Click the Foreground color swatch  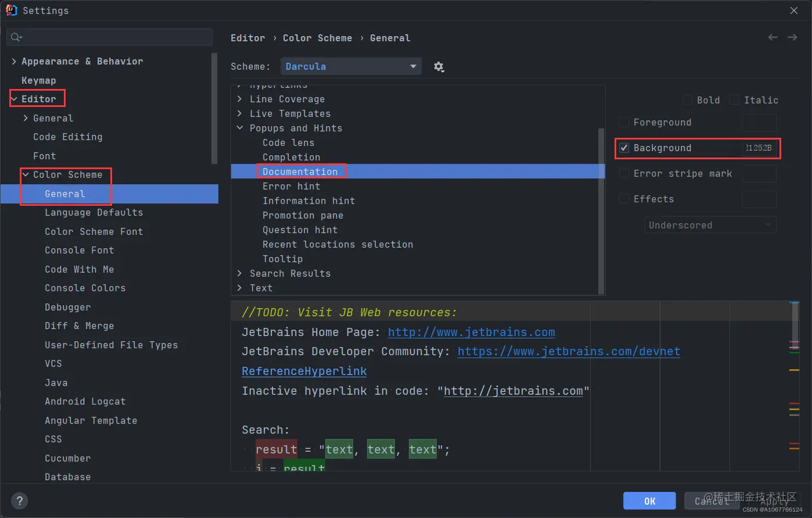[x=759, y=122]
